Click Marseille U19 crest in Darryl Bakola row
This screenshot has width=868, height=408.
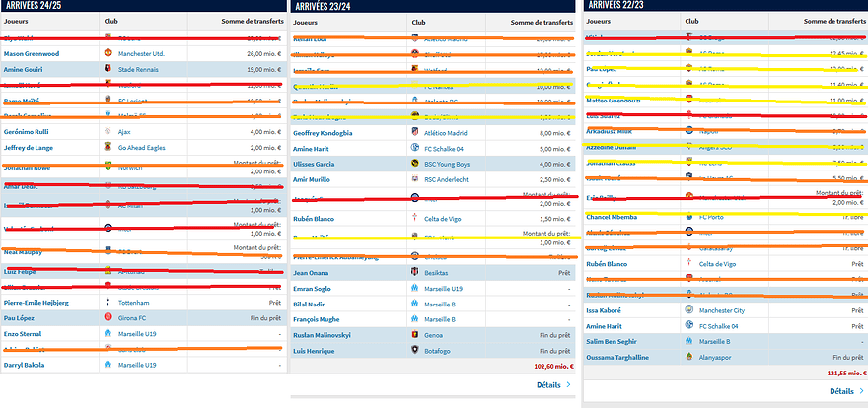click(108, 365)
